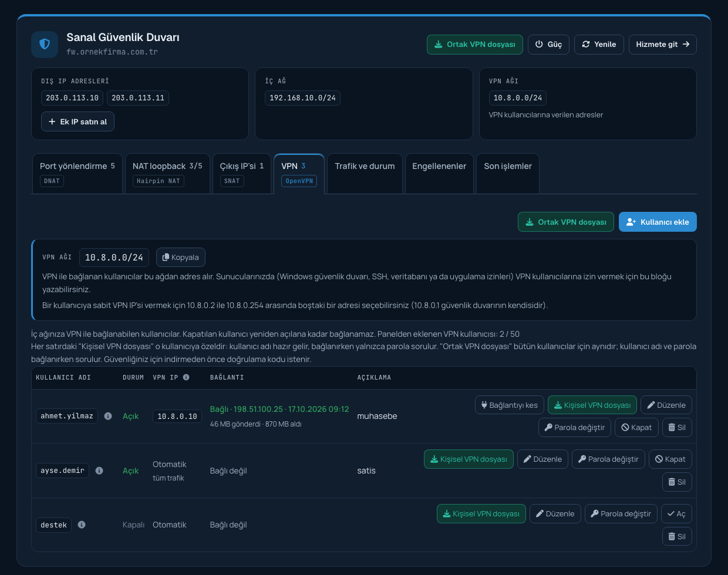Switch to Port yönlendirme tab
The image size is (728, 575).
[x=77, y=173]
